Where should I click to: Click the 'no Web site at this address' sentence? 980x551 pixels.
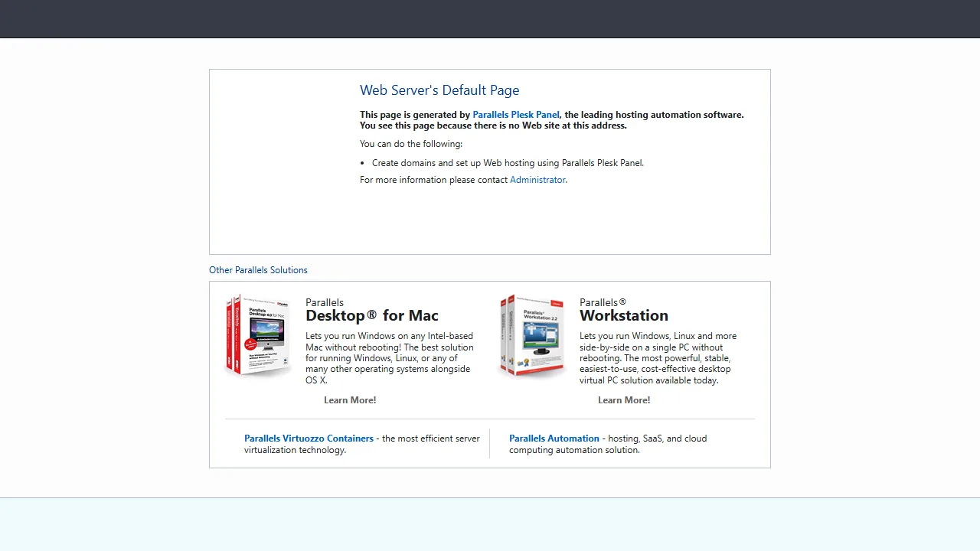point(493,126)
